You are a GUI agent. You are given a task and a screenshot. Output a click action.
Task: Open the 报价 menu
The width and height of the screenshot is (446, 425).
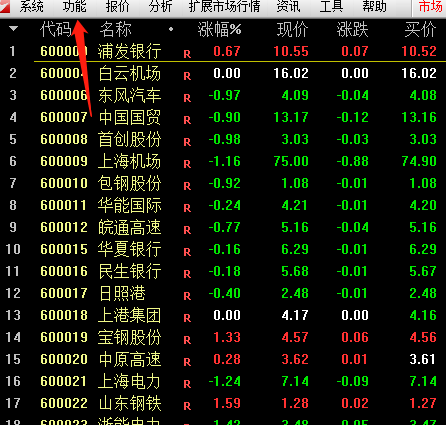(x=118, y=6)
